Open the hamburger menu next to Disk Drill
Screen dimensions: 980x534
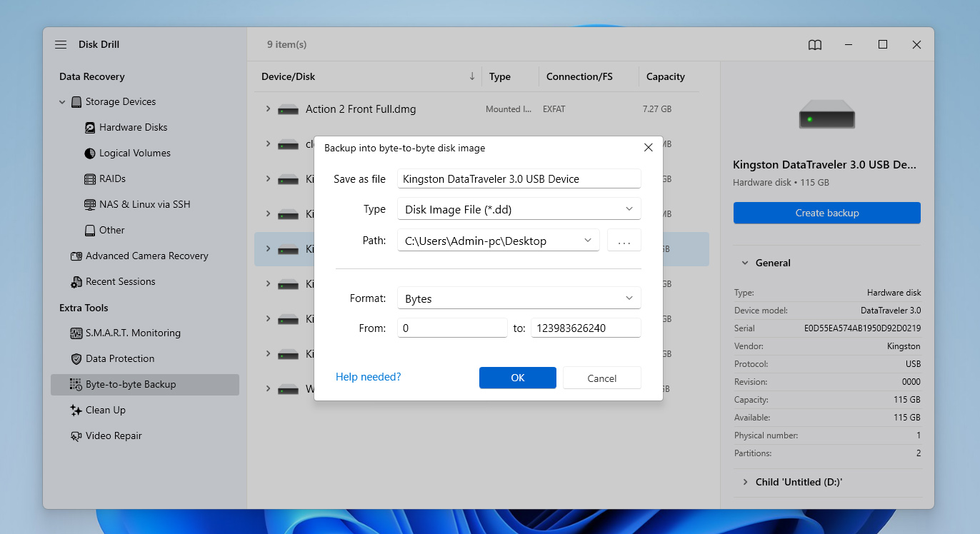coord(61,44)
